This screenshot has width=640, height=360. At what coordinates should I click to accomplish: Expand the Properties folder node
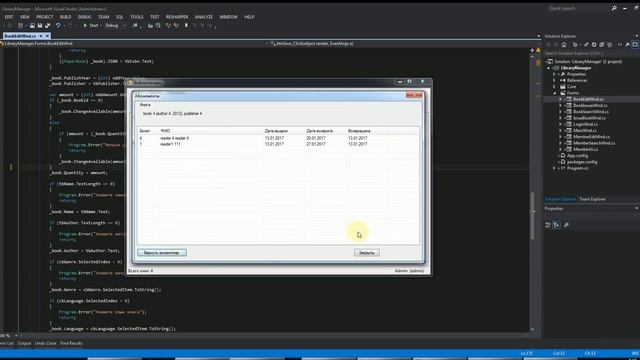click(x=554, y=74)
